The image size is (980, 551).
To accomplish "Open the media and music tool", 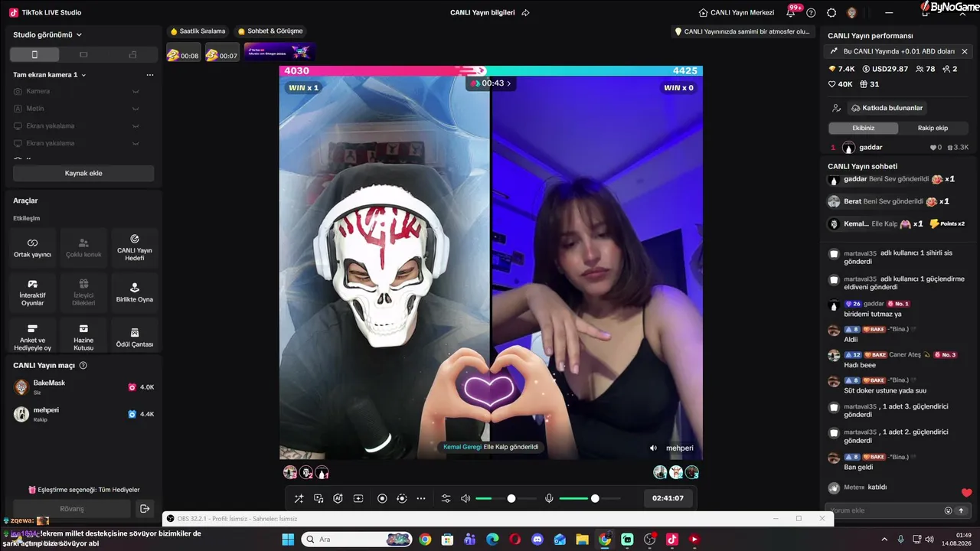I will click(x=318, y=498).
